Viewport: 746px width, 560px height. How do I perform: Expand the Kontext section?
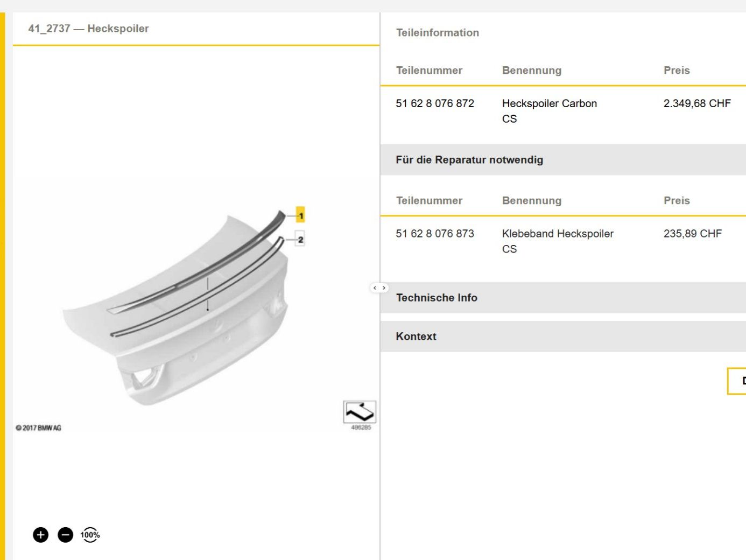pos(563,337)
